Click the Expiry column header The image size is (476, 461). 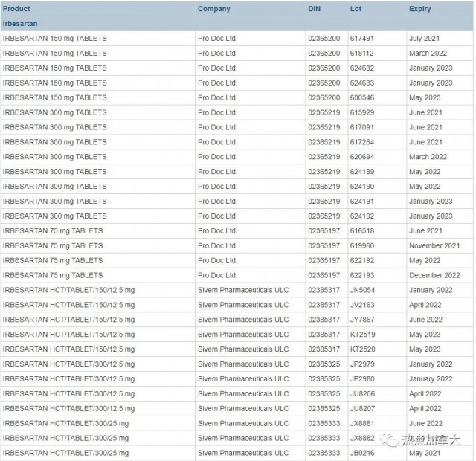click(x=419, y=9)
